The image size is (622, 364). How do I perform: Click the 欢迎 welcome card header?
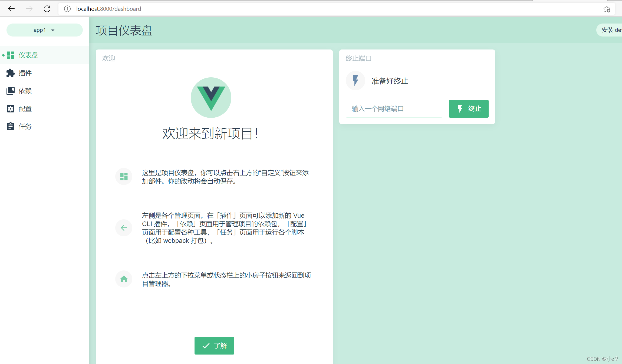[108, 58]
